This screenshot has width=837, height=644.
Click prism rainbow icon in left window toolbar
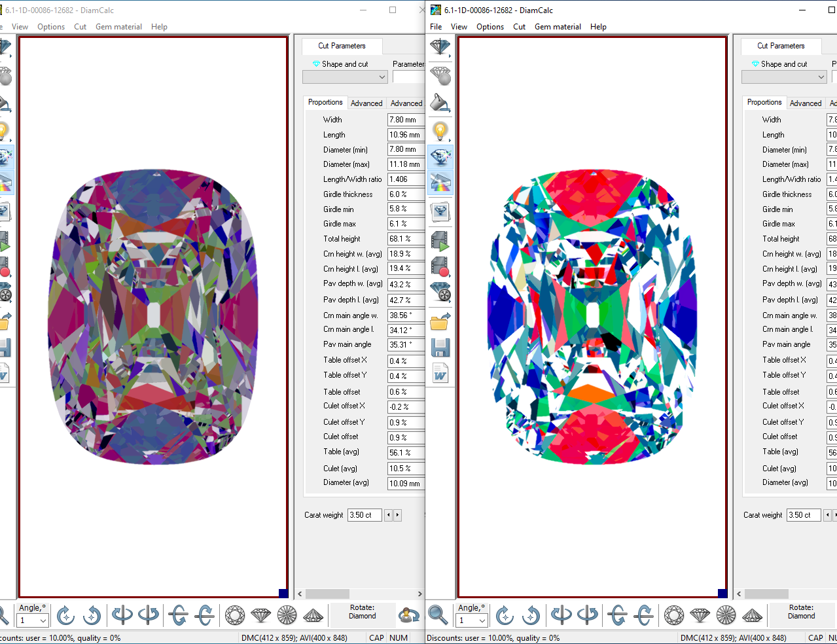[x=5, y=183]
